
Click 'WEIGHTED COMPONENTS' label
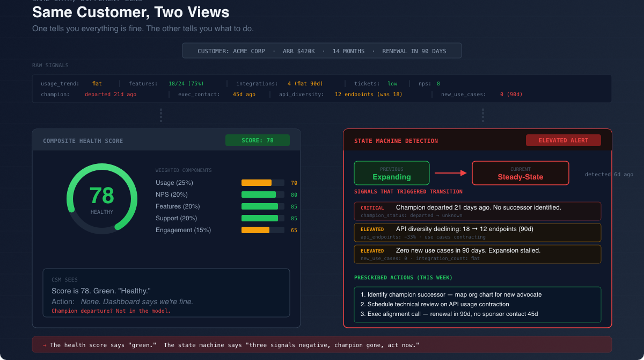pyautogui.click(x=184, y=170)
